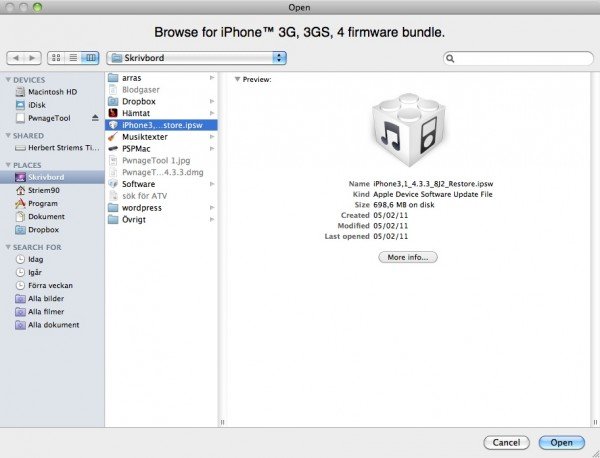Click the Size value 698,6 MB on disk
The height and width of the screenshot is (458, 600).
(404, 205)
